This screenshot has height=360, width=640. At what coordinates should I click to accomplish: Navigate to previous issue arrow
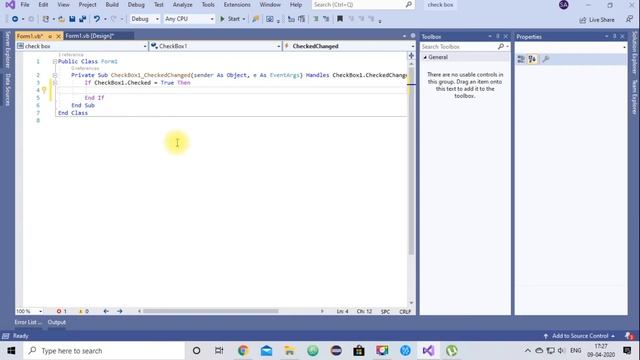(x=106, y=311)
